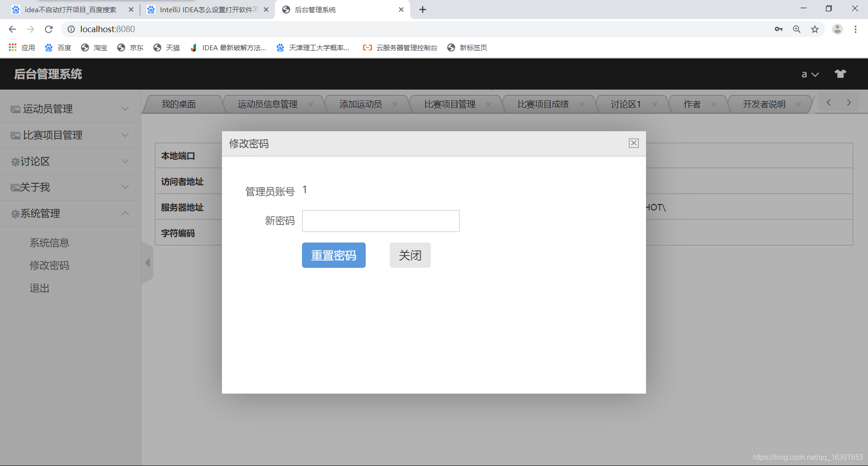Focus the 新密码 input field
This screenshot has width=868, height=466.
(381, 221)
